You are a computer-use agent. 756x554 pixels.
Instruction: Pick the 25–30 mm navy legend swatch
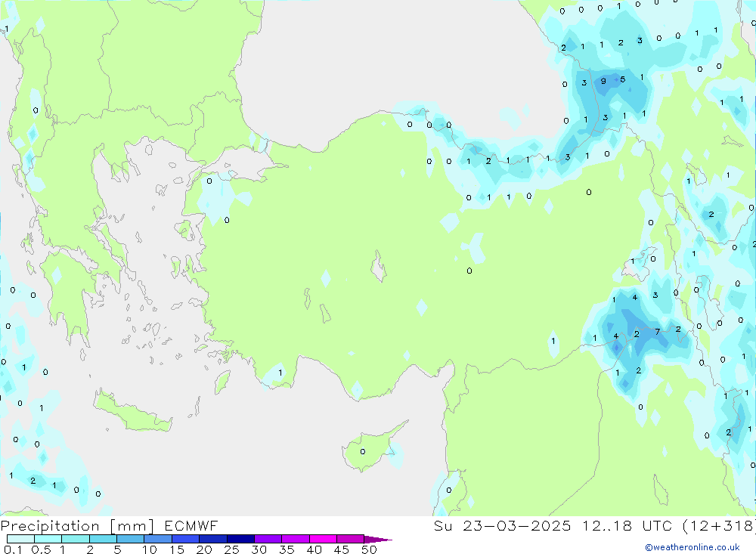(x=240, y=539)
